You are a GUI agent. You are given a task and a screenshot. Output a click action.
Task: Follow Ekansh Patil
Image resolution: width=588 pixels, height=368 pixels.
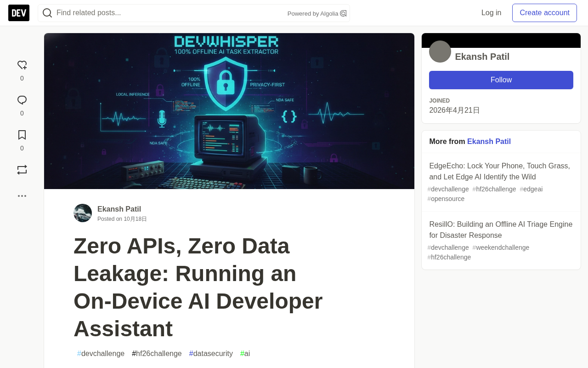tap(501, 80)
